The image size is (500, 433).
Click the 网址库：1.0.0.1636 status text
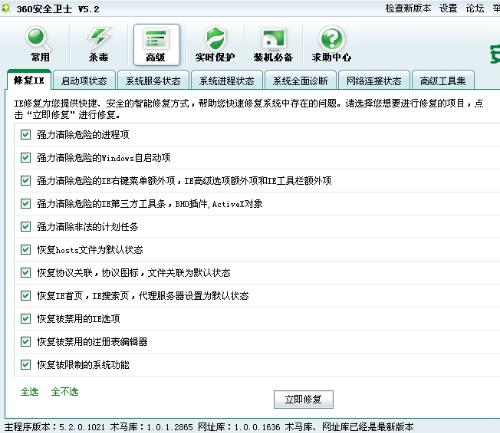239,427
